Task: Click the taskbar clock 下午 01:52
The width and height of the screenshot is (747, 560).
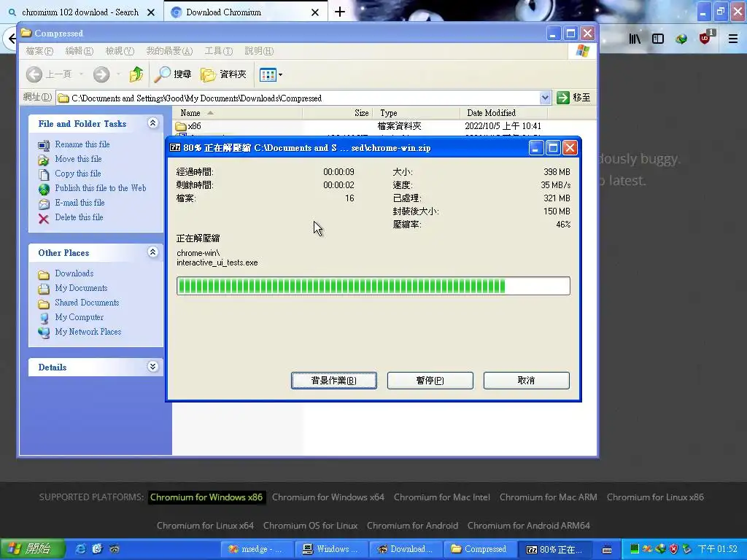Action: click(717, 549)
